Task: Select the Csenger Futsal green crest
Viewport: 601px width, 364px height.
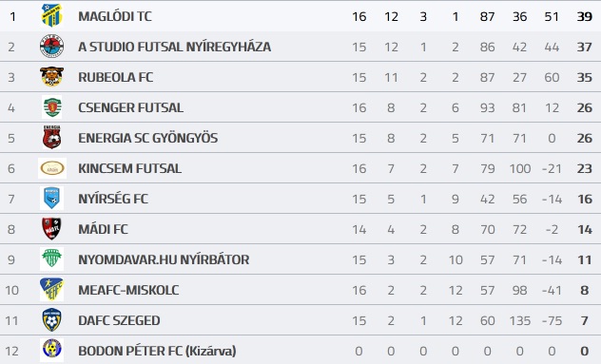Action: [x=51, y=107]
